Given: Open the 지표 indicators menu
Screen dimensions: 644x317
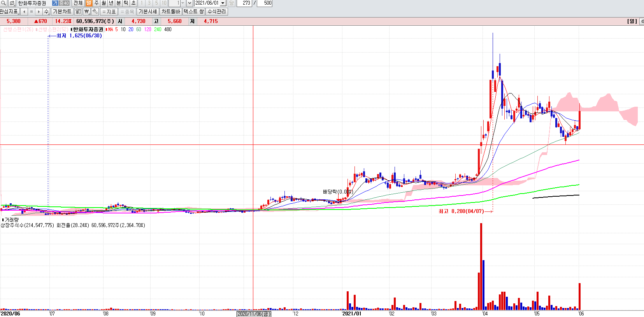Looking at the screenshot, I should click(109, 12).
